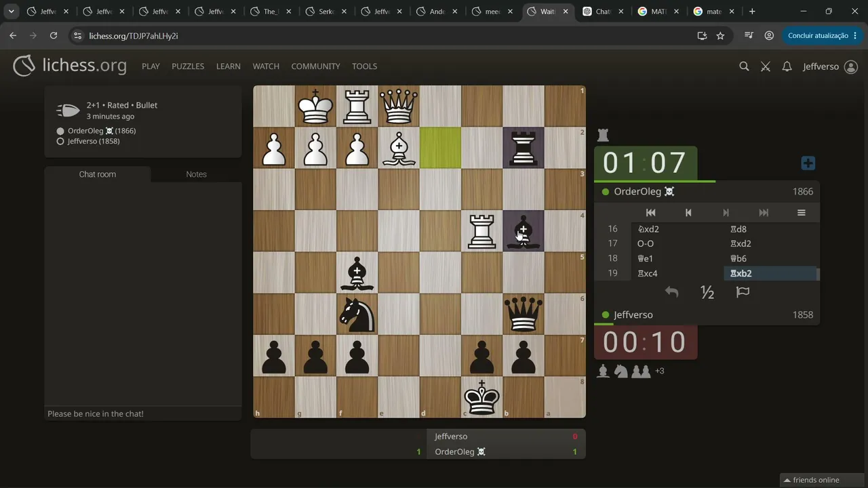Image resolution: width=868 pixels, height=488 pixels.
Task: Select the white king on the board
Action: [x=316, y=106]
